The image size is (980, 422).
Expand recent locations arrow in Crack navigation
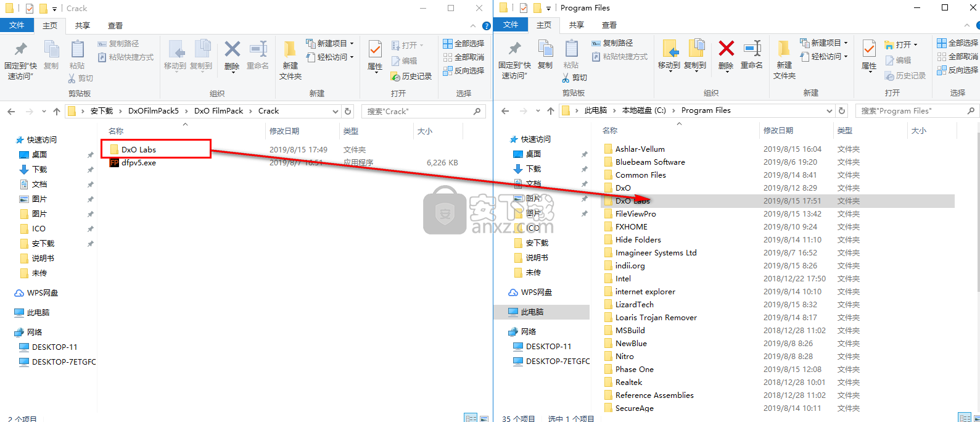click(x=44, y=112)
